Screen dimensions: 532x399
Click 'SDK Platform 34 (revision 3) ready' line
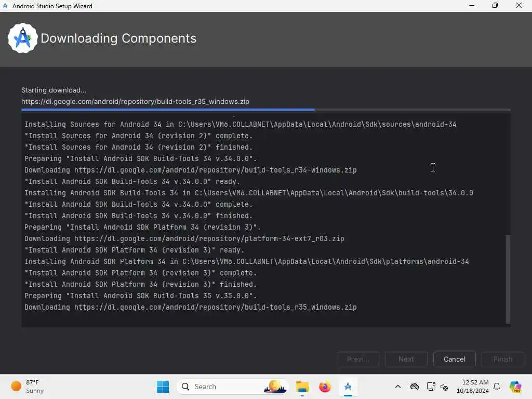tap(135, 250)
